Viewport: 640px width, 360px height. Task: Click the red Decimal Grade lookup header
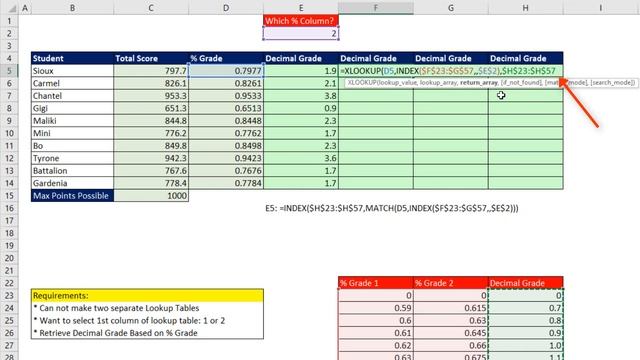pyautogui.click(x=525, y=283)
